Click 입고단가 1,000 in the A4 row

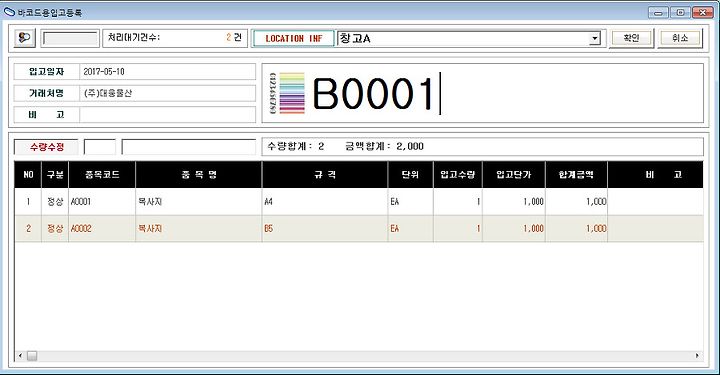pyautogui.click(x=514, y=201)
